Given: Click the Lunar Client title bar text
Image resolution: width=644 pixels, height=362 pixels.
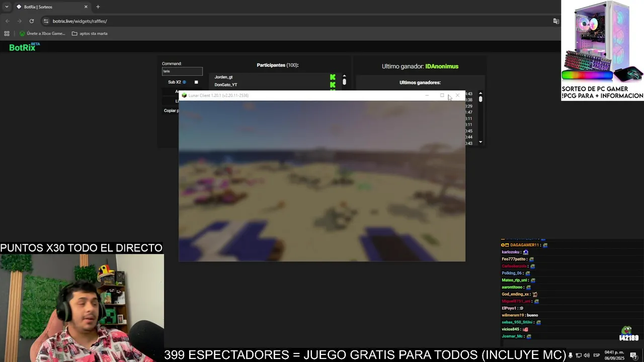Looking at the screenshot, I should [218, 96].
